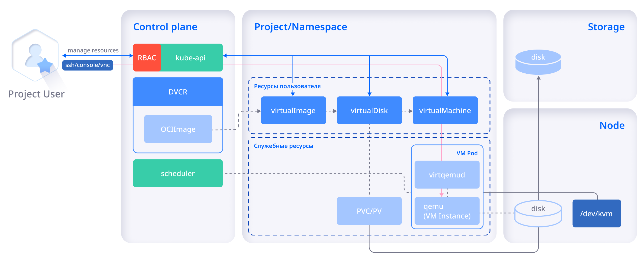This screenshot has height=266, width=644.
Task: Click the manage resources arrow label
Action: coord(93,50)
